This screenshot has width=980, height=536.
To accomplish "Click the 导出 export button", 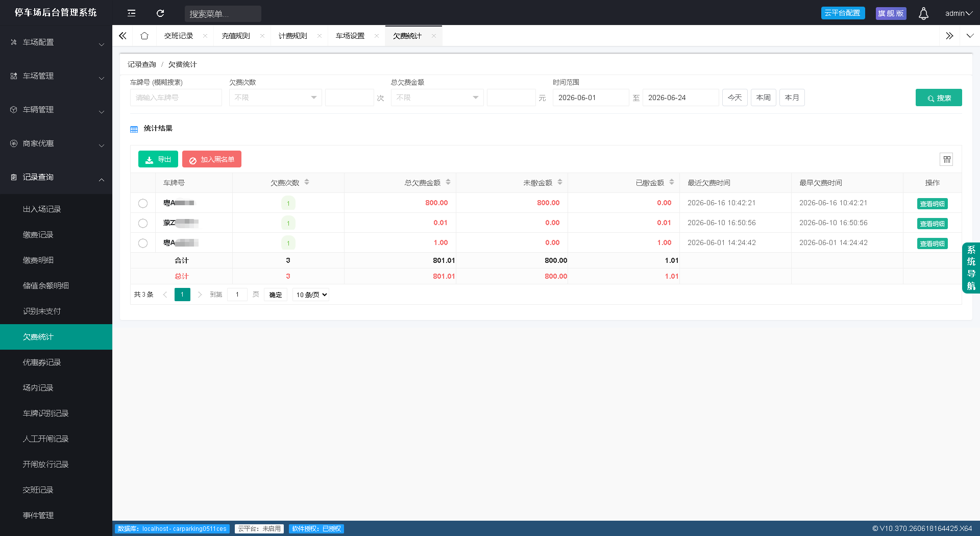I will pyautogui.click(x=158, y=159).
